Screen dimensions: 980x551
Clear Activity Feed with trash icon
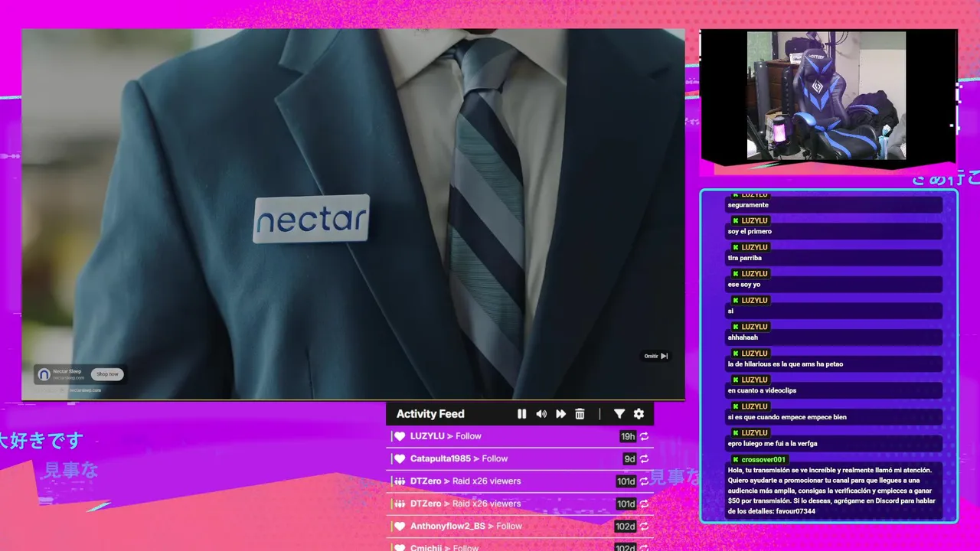[580, 414]
